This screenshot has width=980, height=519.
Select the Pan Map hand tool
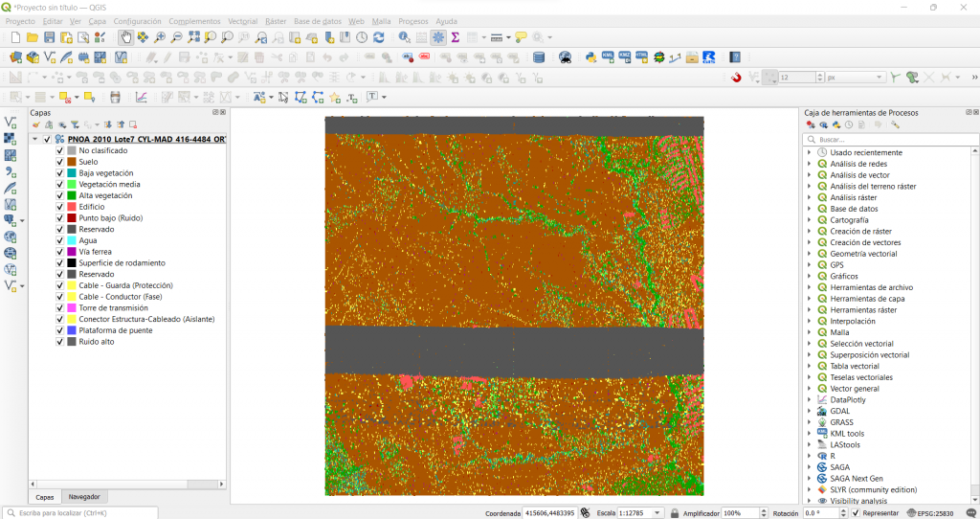[126, 37]
